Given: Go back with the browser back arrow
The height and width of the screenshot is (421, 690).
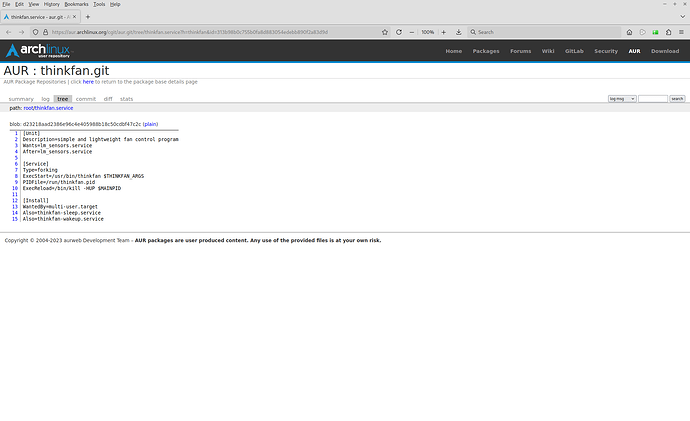Looking at the screenshot, I should pos(8,32).
